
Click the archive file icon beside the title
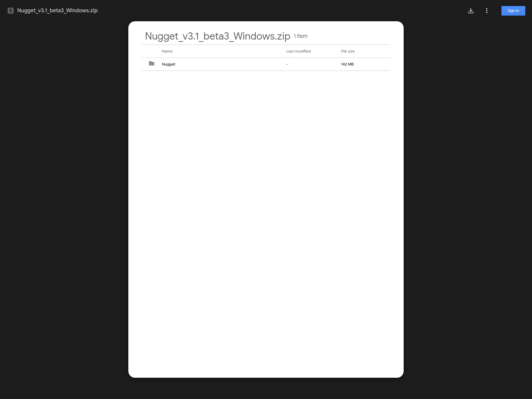pos(11,11)
